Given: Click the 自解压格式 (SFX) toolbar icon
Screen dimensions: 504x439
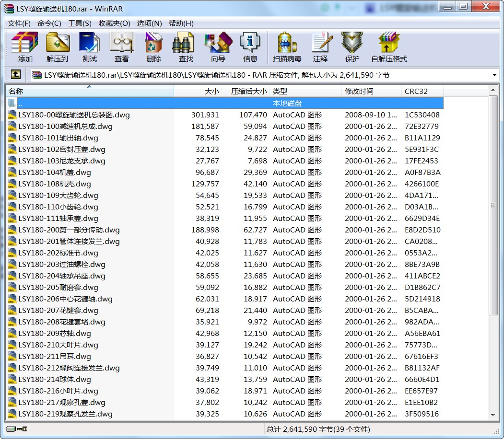Looking at the screenshot, I should [x=389, y=42].
